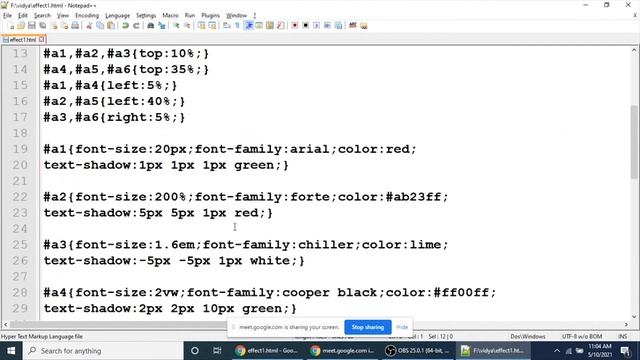Undo the last edit via the toolbar
Viewport: 640px width, 360px height.
(125, 26)
